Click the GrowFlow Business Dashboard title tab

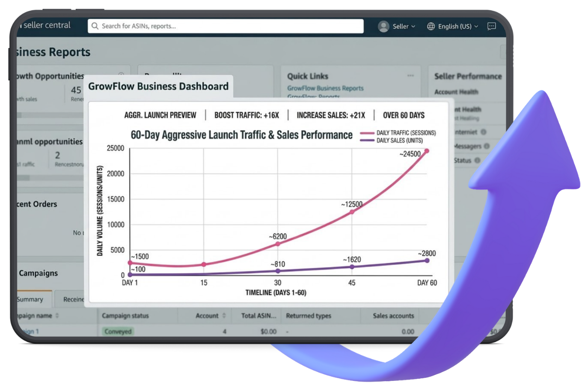click(x=158, y=87)
